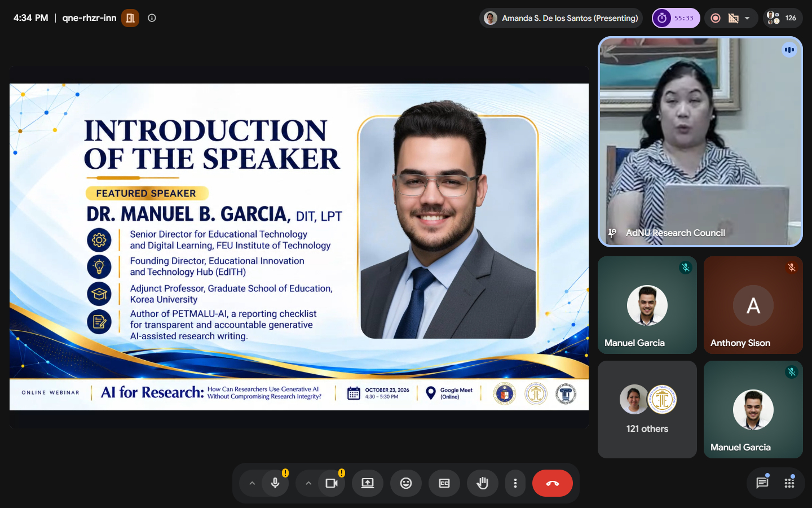The width and height of the screenshot is (812, 508).
Task: Click the presenter avatar in top bar chip
Action: (491, 18)
